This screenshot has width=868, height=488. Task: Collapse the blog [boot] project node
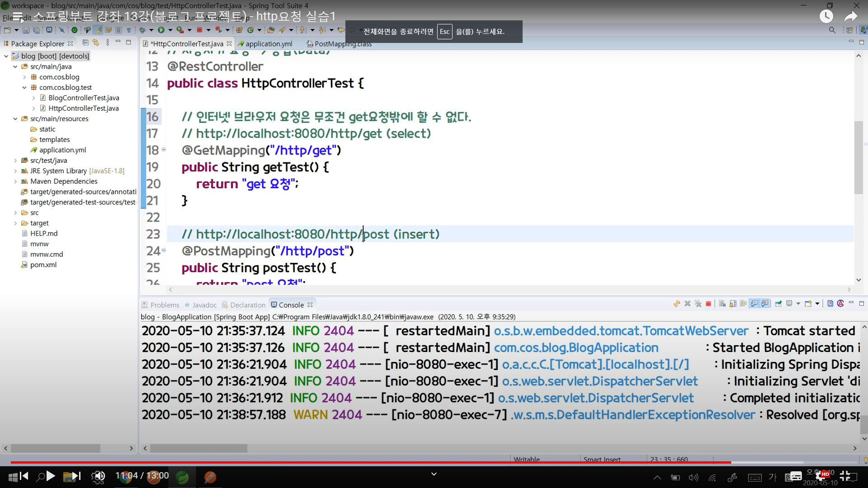(6, 56)
